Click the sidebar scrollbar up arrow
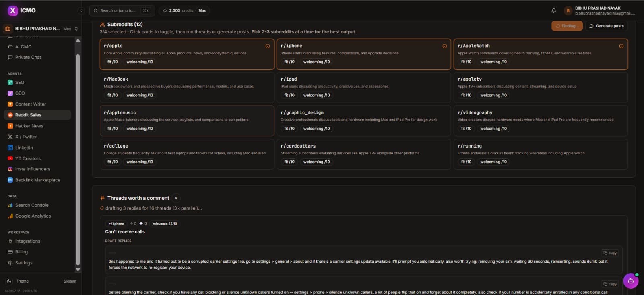 [78, 40]
